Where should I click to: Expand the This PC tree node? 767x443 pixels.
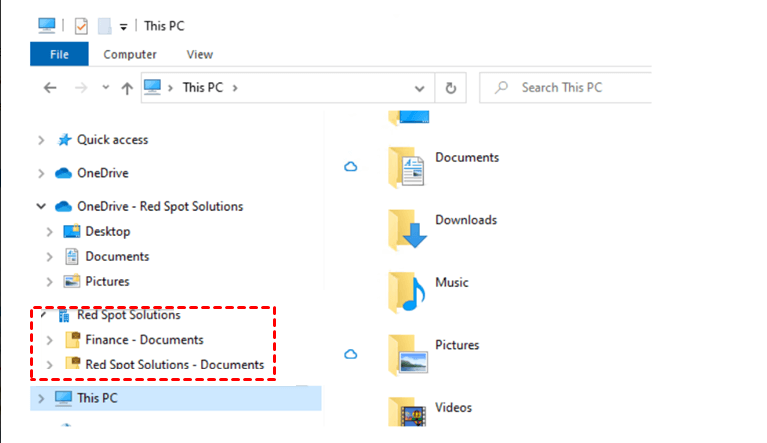click(x=41, y=399)
